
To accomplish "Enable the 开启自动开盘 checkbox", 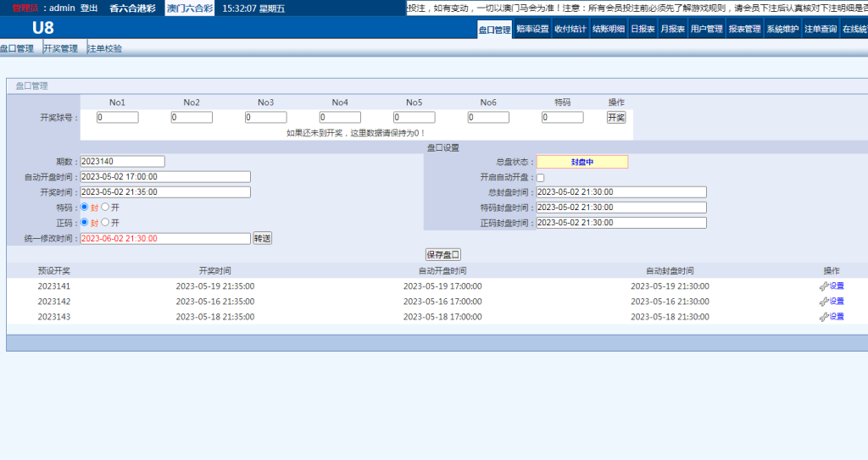I will click(541, 177).
